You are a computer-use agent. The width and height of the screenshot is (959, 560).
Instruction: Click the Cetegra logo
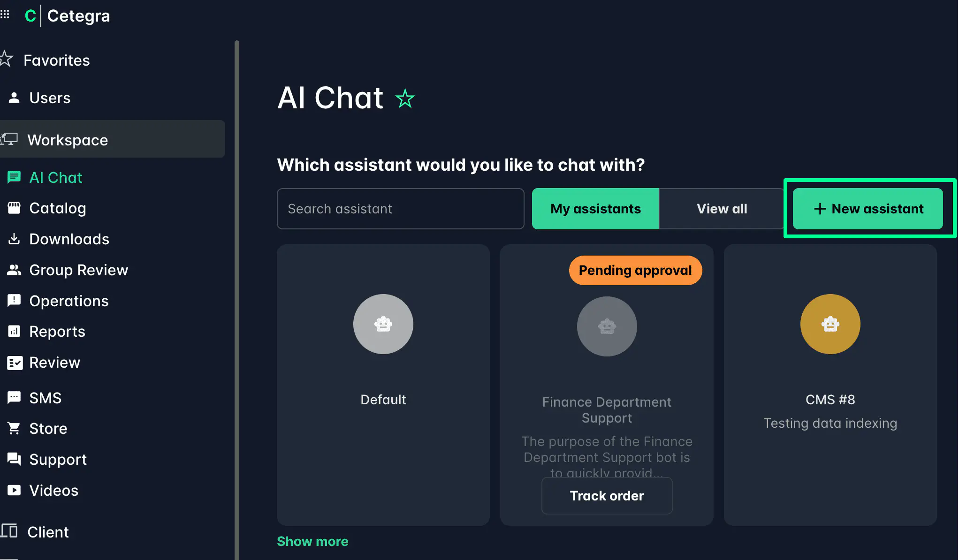pyautogui.click(x=67, y=16)
